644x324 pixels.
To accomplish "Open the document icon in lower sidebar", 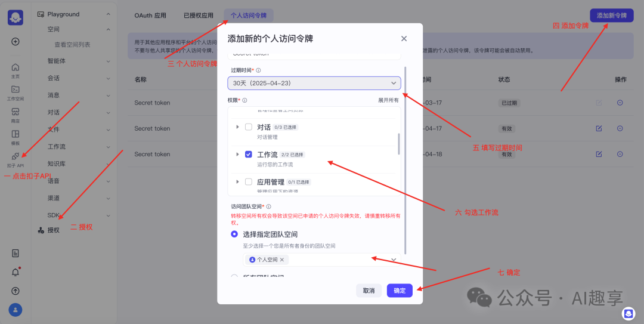I will pyautogui.click(x=15, y=253).
